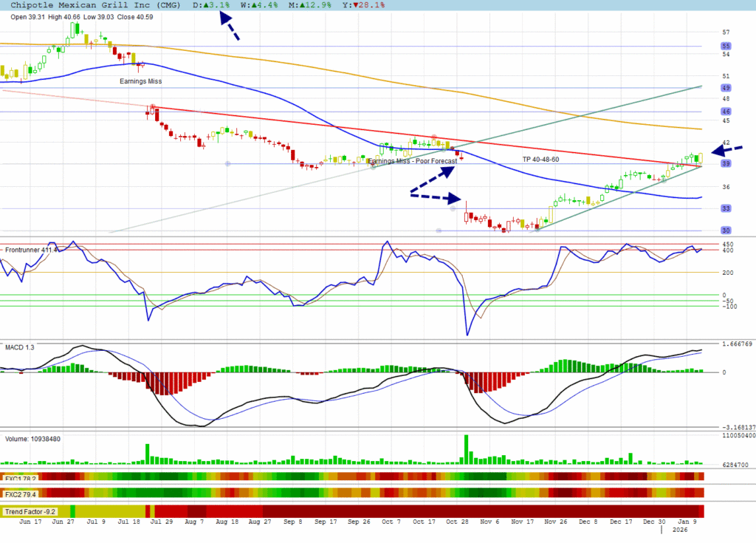Click the blue 55 price level tag
This screenshot has height=543, width=756.
click(726, 46)
